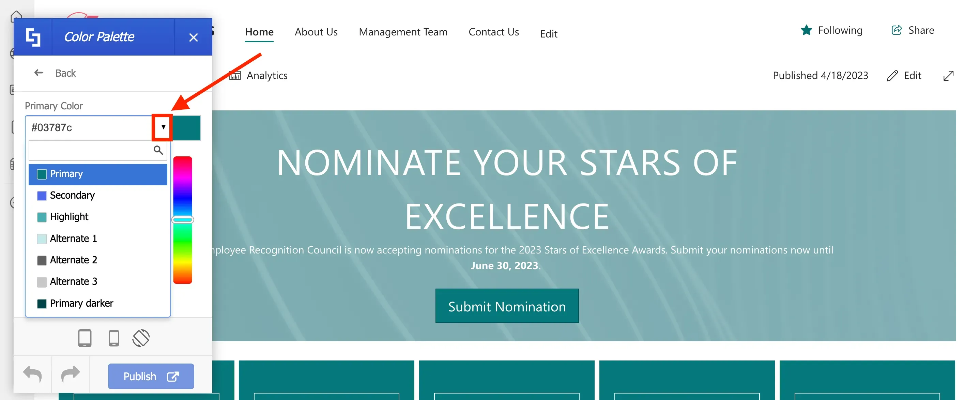Viewport: 980px width, 400px height.
Task: Open the Primary Color dropdown arrow
Action: [x=163, y=127]
